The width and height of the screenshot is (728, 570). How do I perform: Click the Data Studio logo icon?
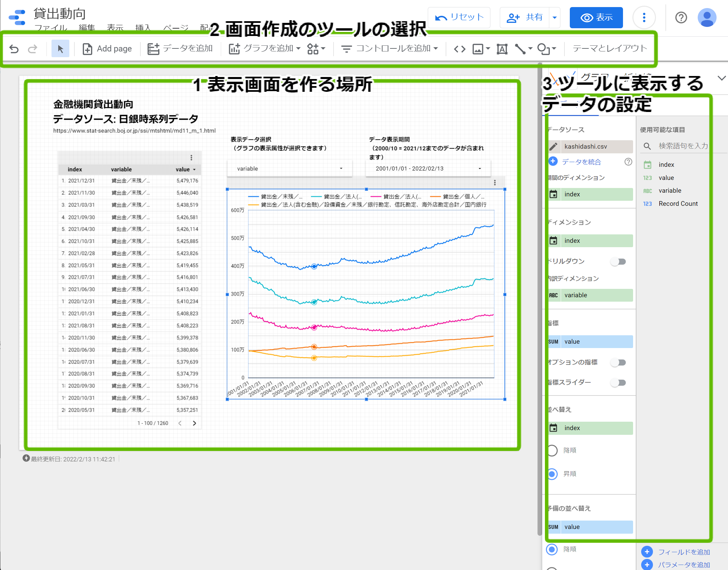(x=17, y=17)
